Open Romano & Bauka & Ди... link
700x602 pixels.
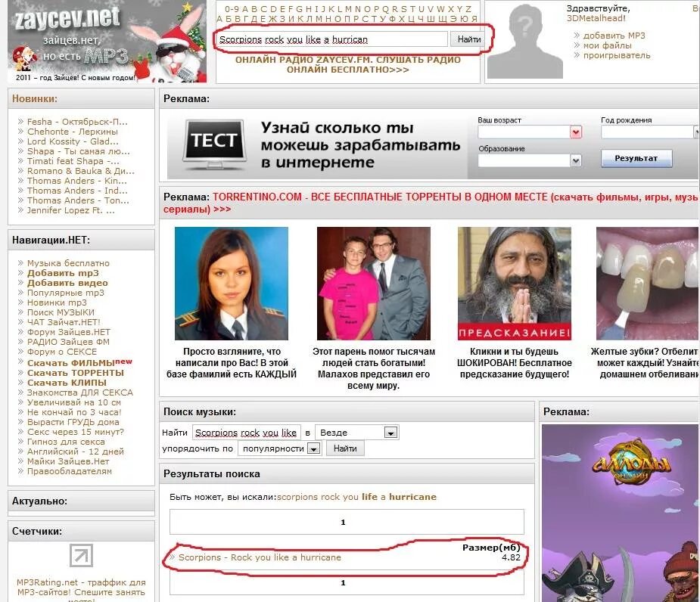[80, 170]
